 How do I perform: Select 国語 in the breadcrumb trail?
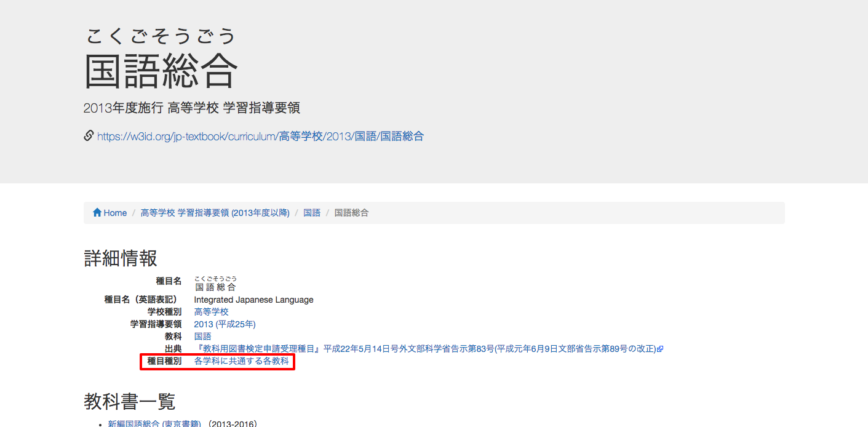tap(312, 212)
